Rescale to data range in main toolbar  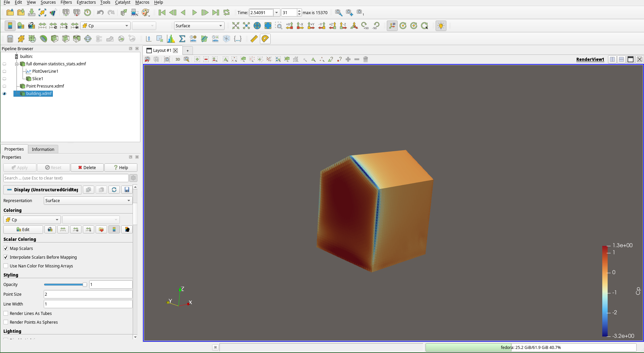[x=42, y=26]
